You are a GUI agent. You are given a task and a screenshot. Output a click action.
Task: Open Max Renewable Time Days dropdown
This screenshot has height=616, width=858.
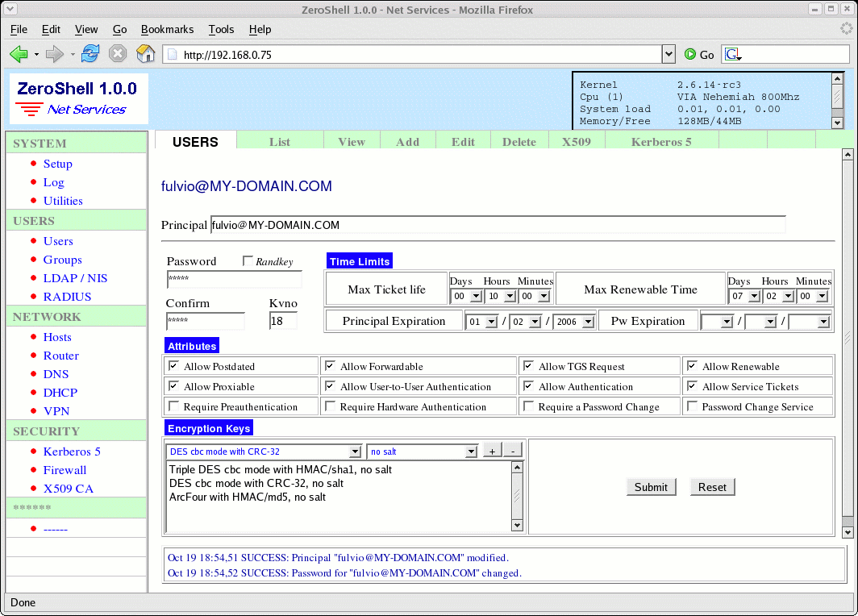point(744,296)
